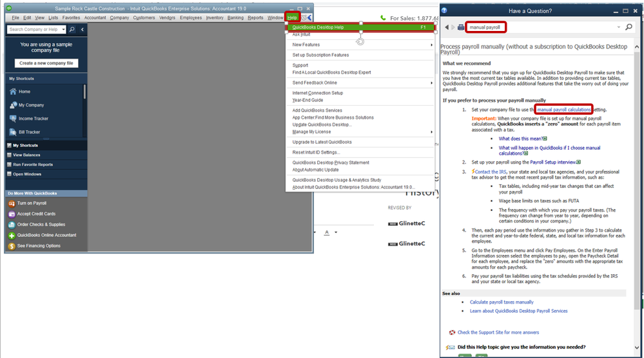Collapse the left icon bar panel

82,29
